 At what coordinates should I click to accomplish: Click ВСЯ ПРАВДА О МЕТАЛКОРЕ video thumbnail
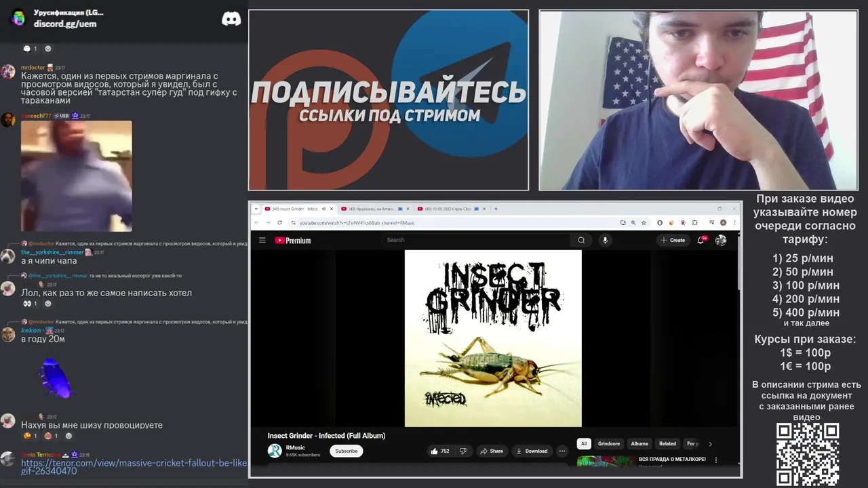pos(606,461)
